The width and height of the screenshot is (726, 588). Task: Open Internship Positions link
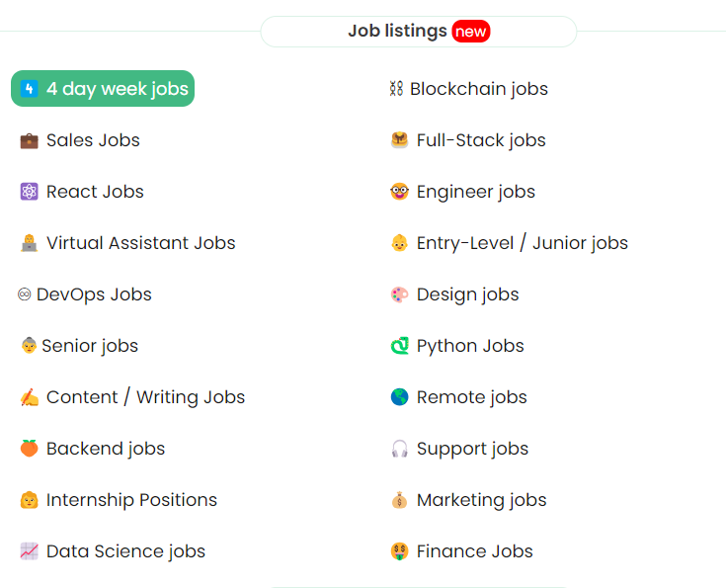[131, 500]
